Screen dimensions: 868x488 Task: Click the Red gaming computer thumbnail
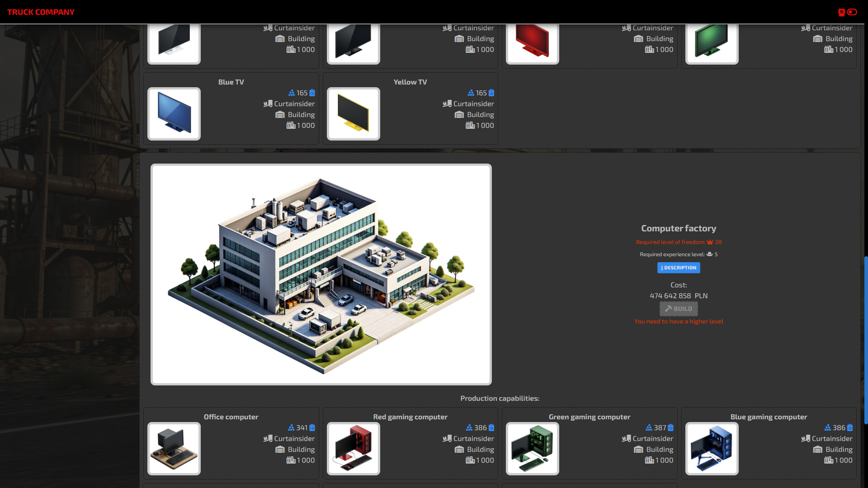click(x=353, y=449)
